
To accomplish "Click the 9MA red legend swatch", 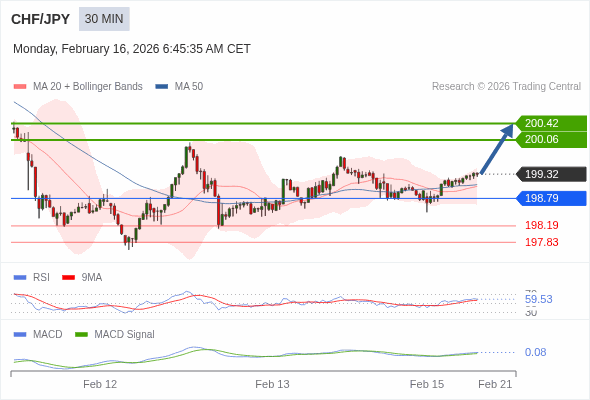I will [68, 278].
